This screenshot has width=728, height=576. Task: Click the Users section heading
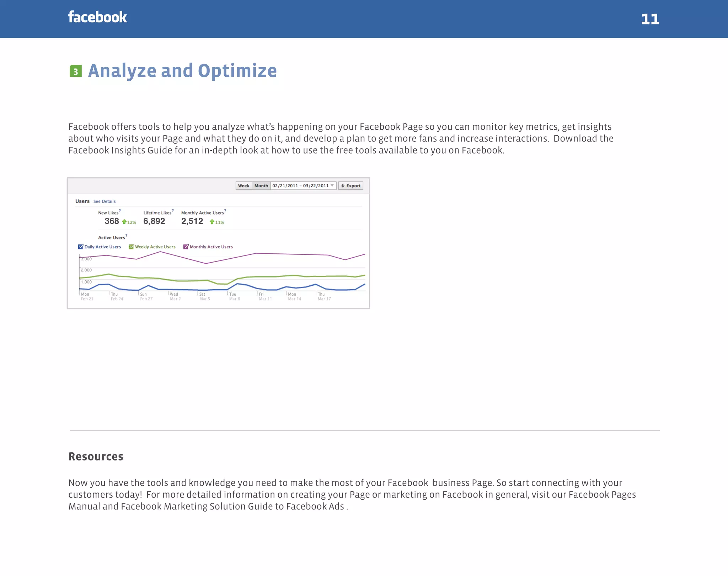tap(82, 201)
